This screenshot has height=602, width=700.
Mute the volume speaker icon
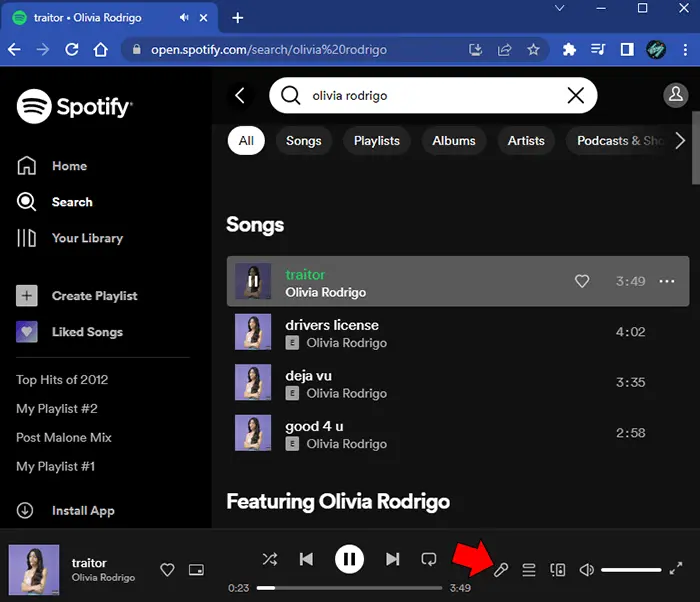tap(586, 570)
